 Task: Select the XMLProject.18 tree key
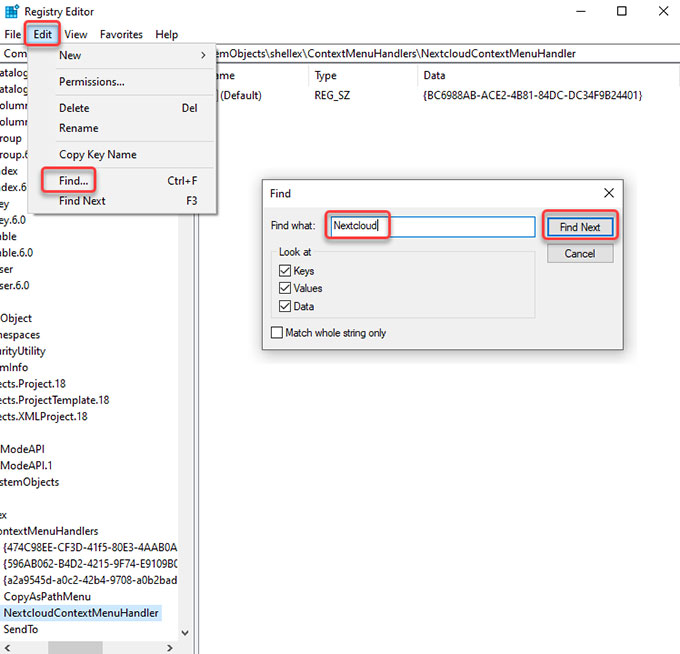pos(43,416)
